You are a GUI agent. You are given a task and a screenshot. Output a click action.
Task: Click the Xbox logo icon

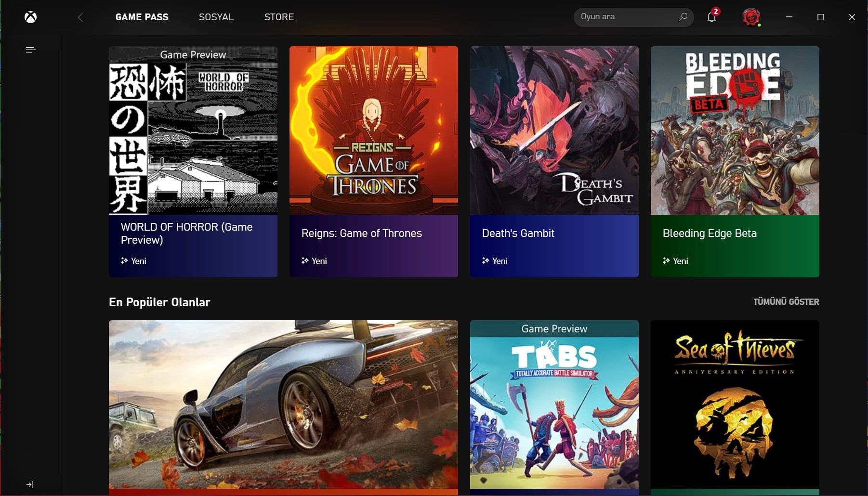pyautogui.click(x=30, y=17)
